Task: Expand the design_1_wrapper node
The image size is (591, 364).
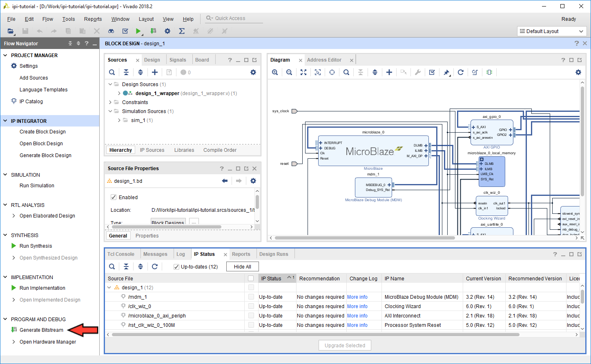Action: click(x=119, y=93)
